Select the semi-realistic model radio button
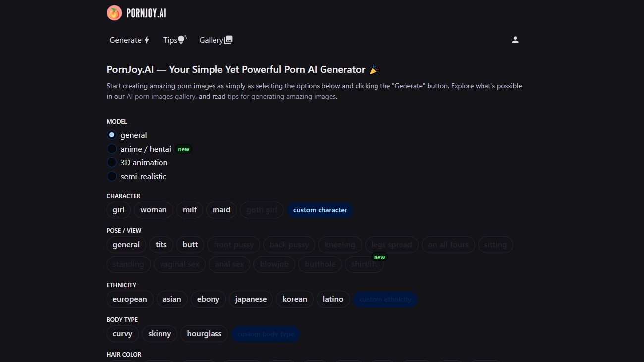 [x=112, y=176]
